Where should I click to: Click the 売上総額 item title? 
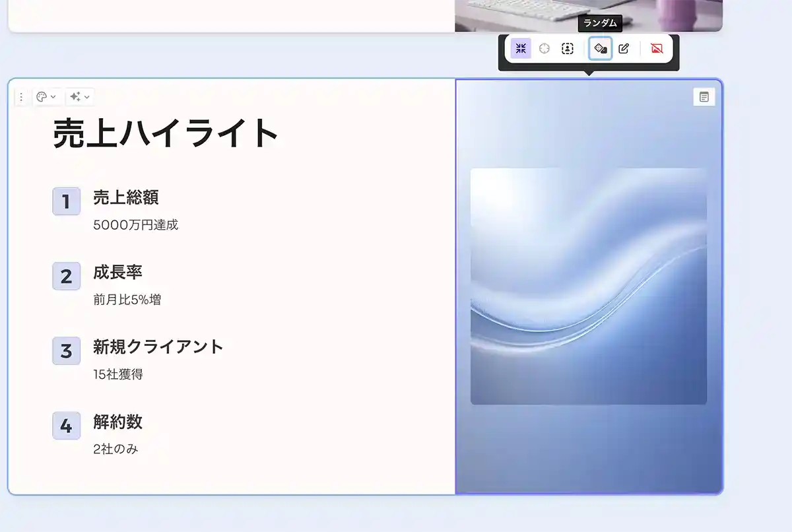pyautogui.click(x=126, y=197)
